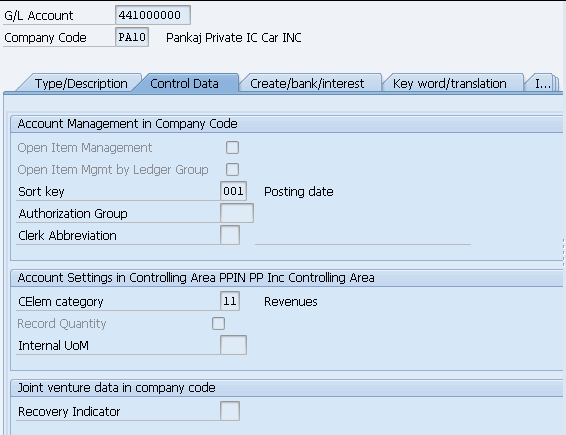566x435 pixels.
Task: Toggle Open Item Mgmt by Ledger Group checkbox
Action: coord(232,169)
